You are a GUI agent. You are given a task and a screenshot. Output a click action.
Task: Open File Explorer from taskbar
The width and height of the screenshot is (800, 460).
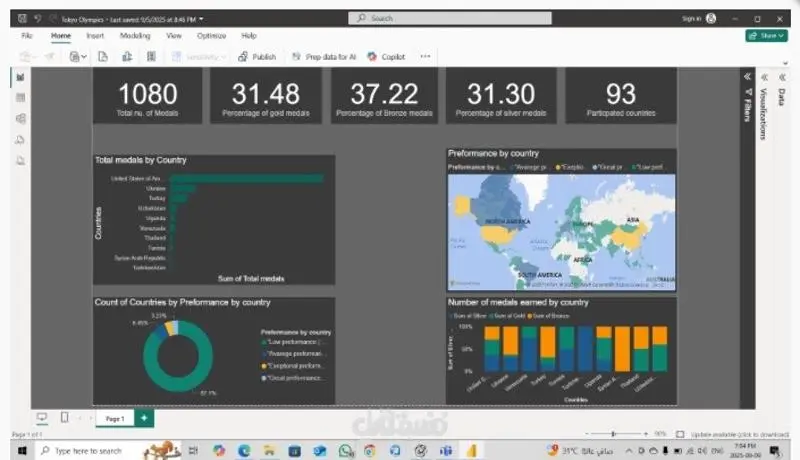tap(269, 451)
